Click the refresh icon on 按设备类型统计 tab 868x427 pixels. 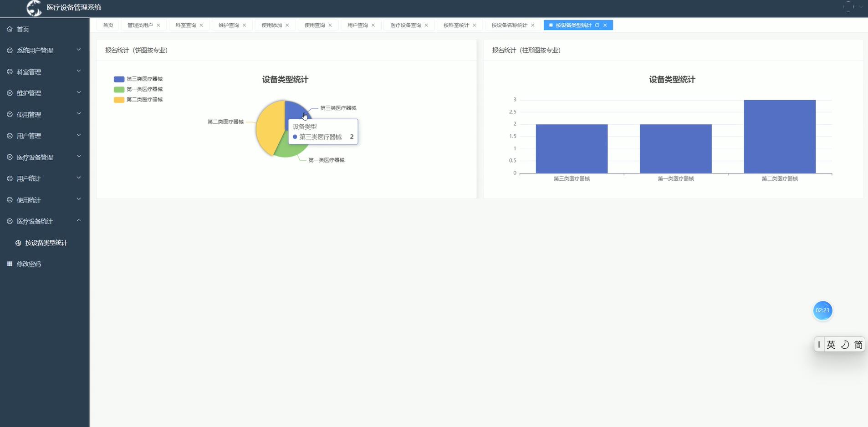click(x=597, y=25)
